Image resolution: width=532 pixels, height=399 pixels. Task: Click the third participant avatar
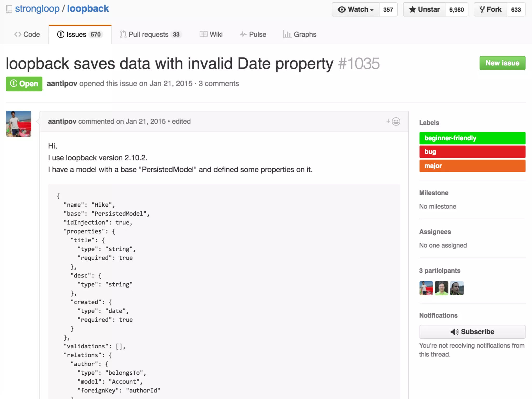coord(457,288)
